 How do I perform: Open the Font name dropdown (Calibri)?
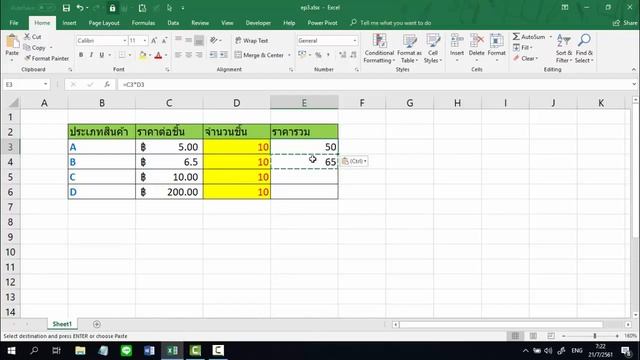tap(124, 40)
